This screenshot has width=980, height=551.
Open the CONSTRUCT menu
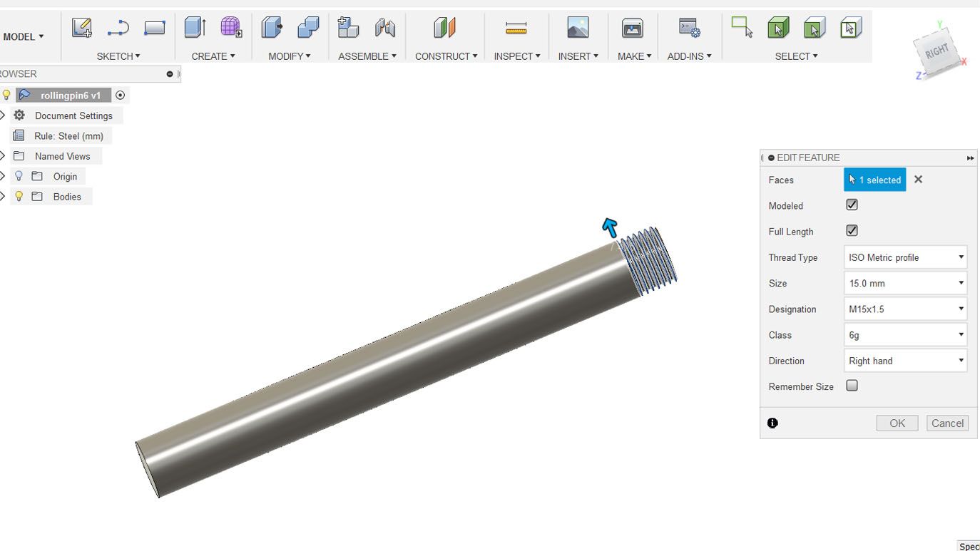446,56
